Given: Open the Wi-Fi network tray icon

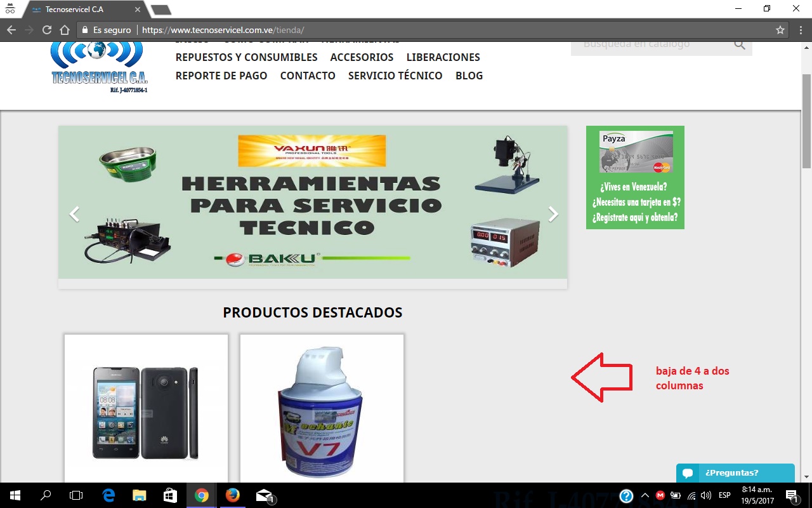Looking at the screenshot, I should pyautogui.click(x=691, y=495).
